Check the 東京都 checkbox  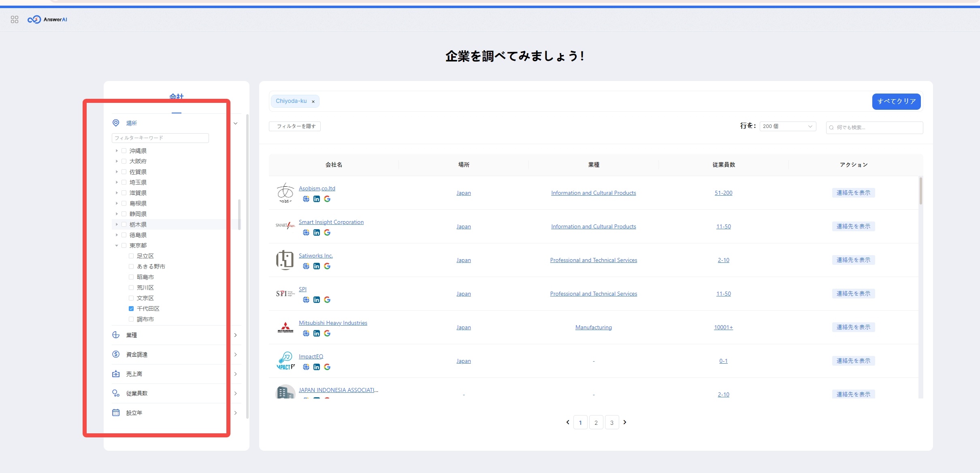124,245
